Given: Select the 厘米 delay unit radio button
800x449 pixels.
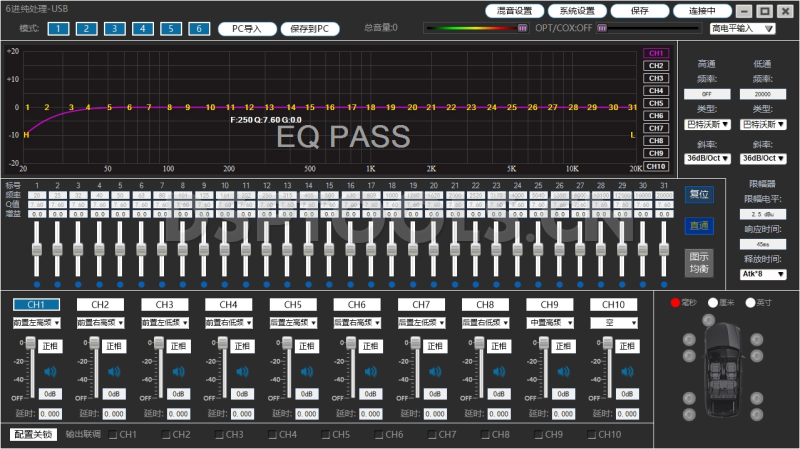Looking at the screenshot, I should click(x=713, y=302).
